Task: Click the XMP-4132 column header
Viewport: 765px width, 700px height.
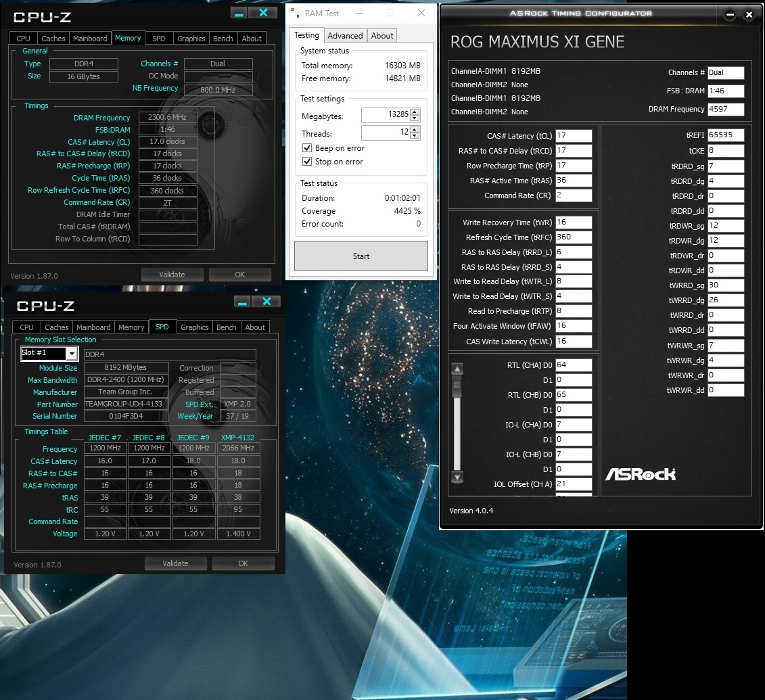Action: tap(237, 438)
